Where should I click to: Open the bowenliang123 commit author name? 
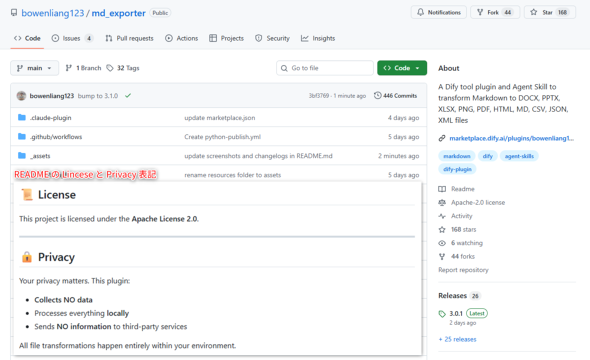pos(52,96)
